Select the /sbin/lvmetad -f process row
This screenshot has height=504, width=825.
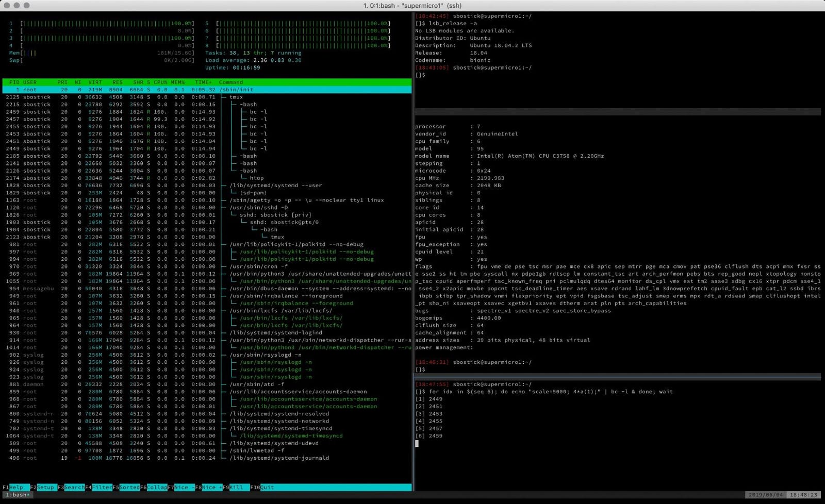207,450
